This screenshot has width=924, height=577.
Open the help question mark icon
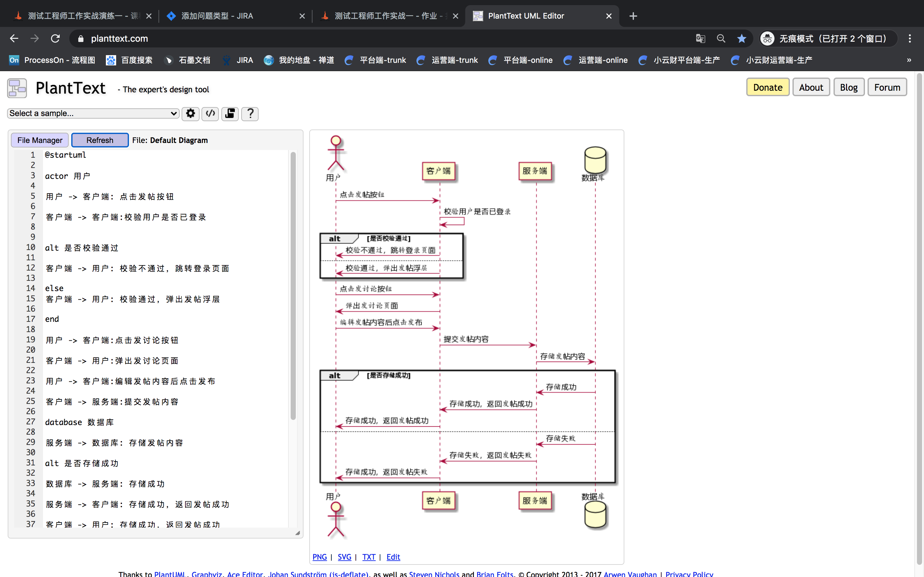click(250, 113)
